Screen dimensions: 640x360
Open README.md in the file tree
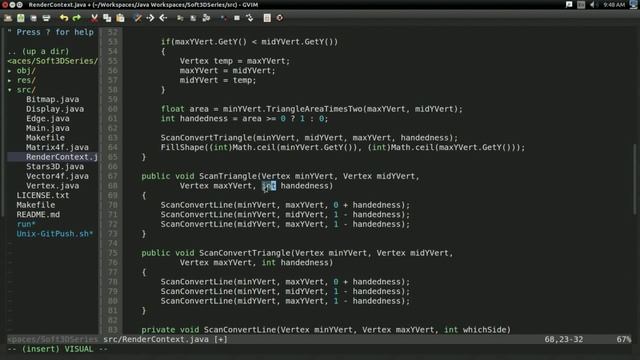[x=38, y=214]
